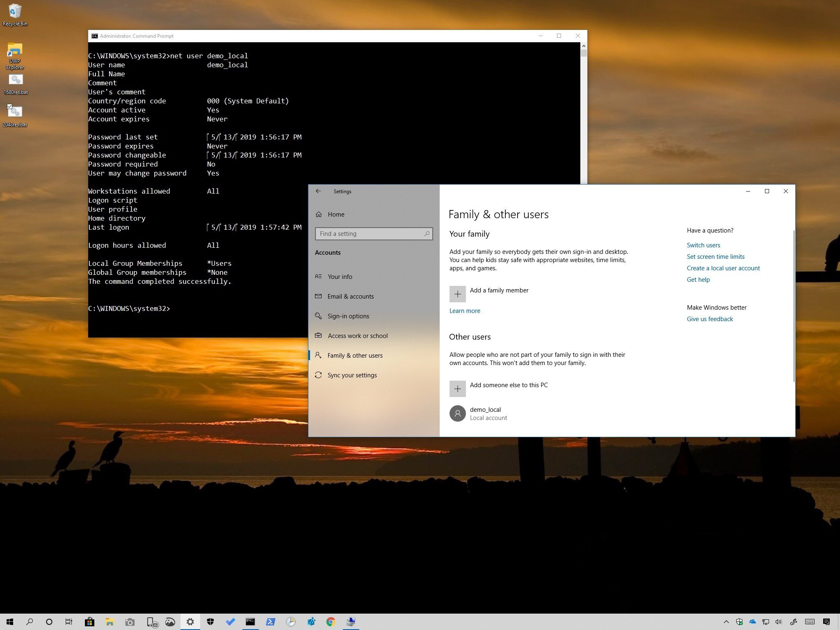Click Windows taskbar Settings gear icon
Screen dimensions: 840x630
[190, 621]
